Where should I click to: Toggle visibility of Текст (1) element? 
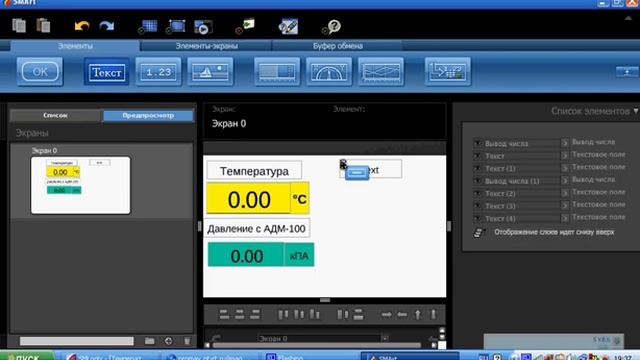pyautogui.click(x=477, y=168)
